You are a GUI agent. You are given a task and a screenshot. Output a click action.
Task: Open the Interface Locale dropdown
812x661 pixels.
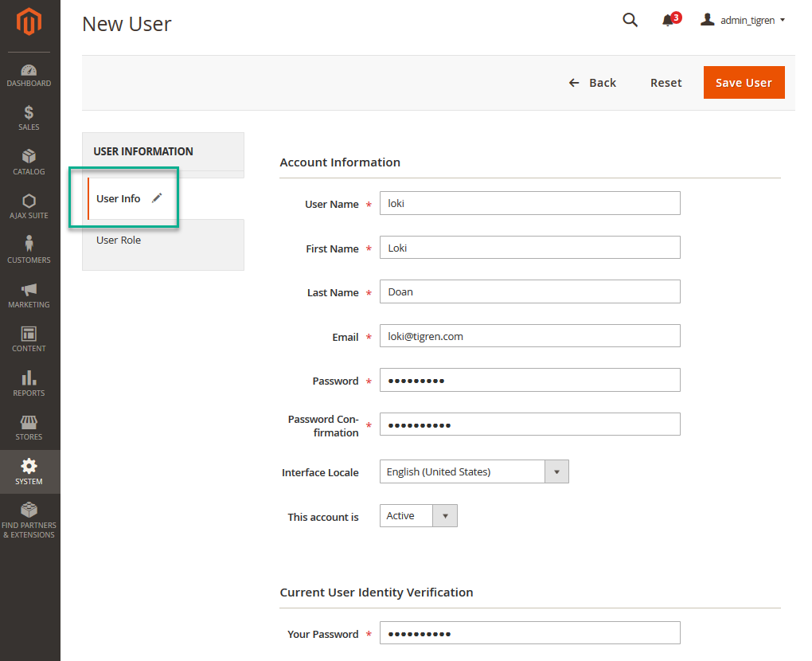coord(474,471)
